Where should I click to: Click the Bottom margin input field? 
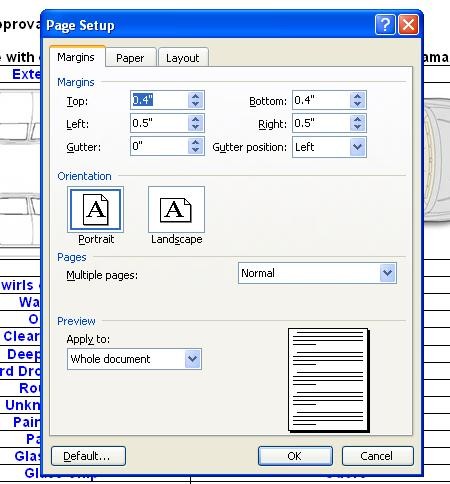321,100
